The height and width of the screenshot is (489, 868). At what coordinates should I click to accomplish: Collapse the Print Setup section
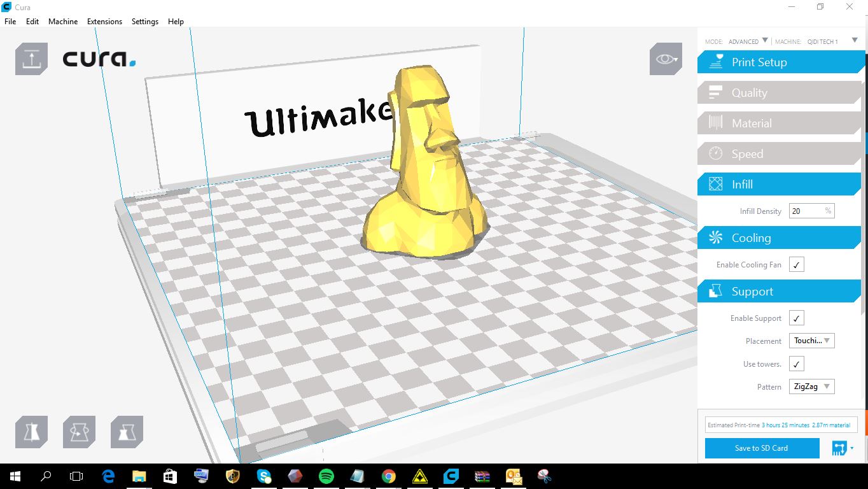click(781, 62)
